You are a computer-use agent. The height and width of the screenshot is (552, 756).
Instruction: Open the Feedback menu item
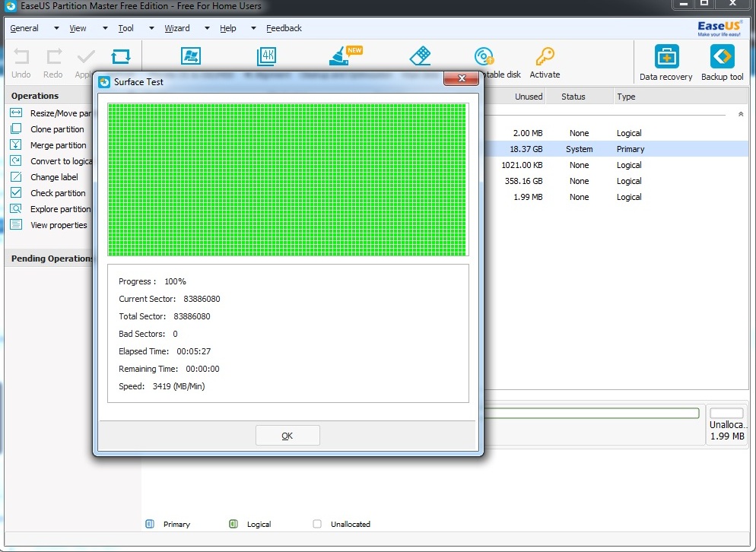pyautogui.click(x=284, y=28)
